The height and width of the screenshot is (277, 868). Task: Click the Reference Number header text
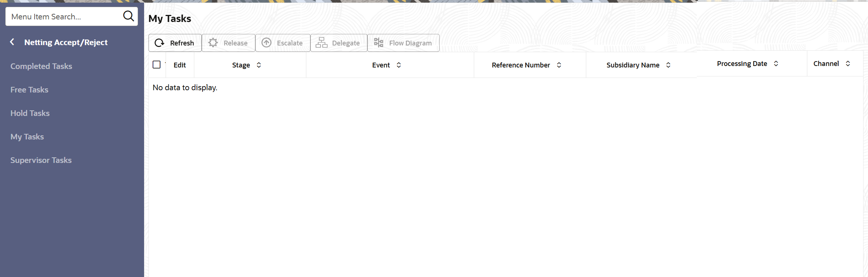coord(521,65)
